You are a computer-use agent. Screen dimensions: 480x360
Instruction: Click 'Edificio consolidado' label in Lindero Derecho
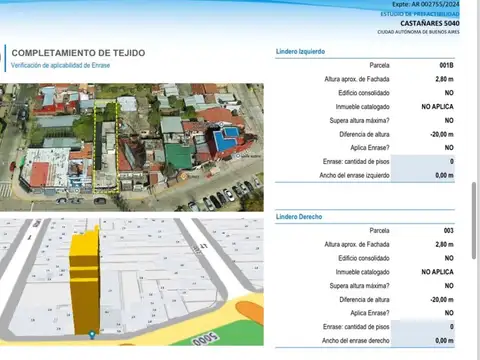pyautogui.click(x=364, y=258)
